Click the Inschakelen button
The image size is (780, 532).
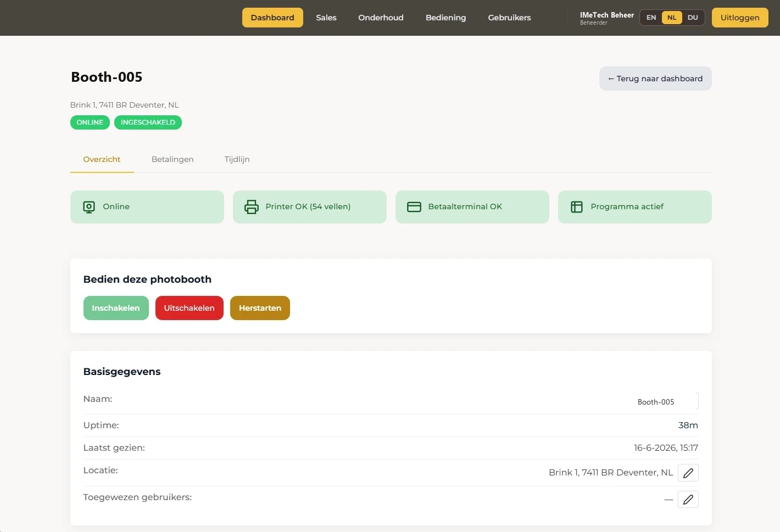[116, 308]
